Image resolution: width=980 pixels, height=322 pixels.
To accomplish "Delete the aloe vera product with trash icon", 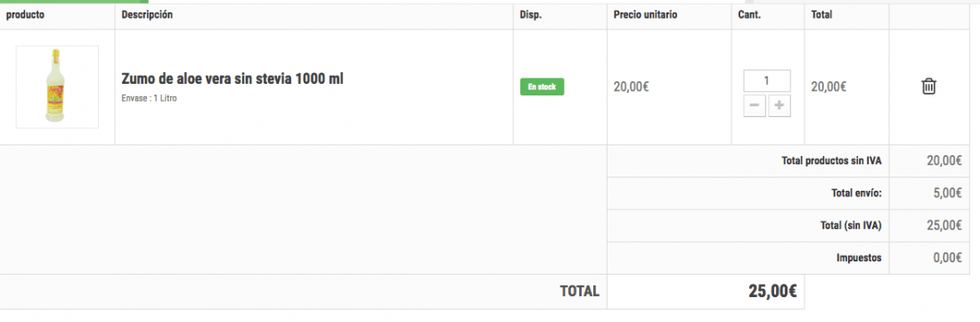I will [928, 87].
